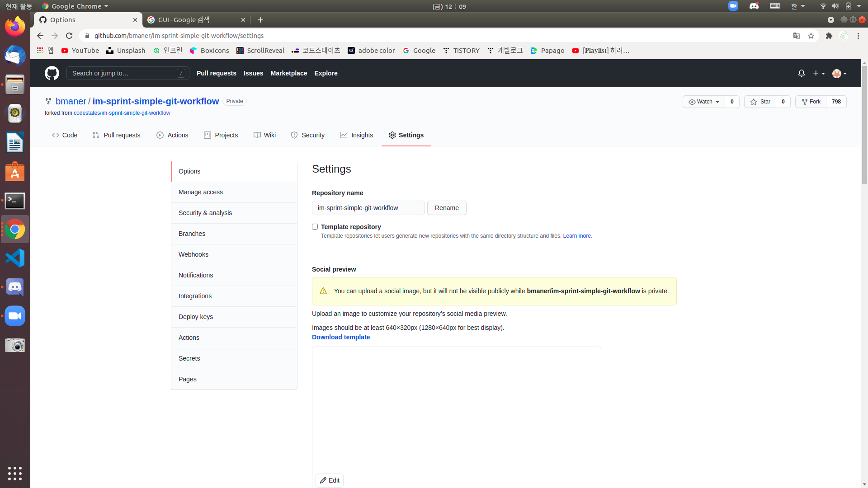868x488 pixels.
Task: Reload the page with refresh icon
Action: point(69,36)
